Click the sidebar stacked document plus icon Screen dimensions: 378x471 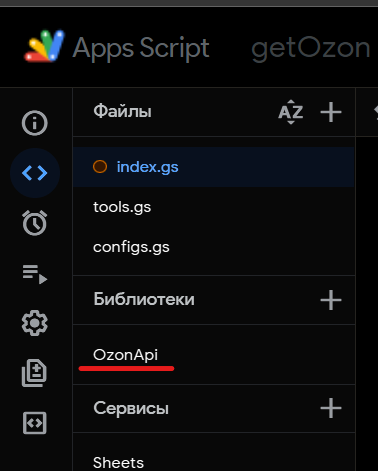(35, 373)
